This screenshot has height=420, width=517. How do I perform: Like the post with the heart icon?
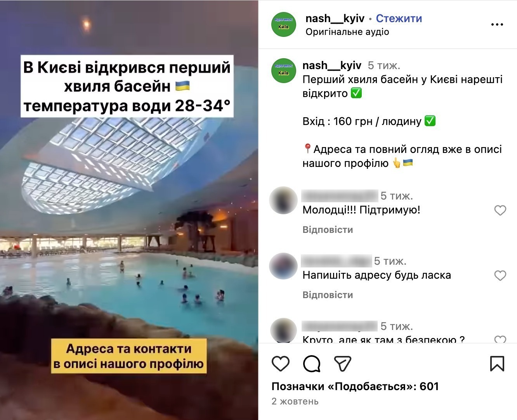[281, 364]
